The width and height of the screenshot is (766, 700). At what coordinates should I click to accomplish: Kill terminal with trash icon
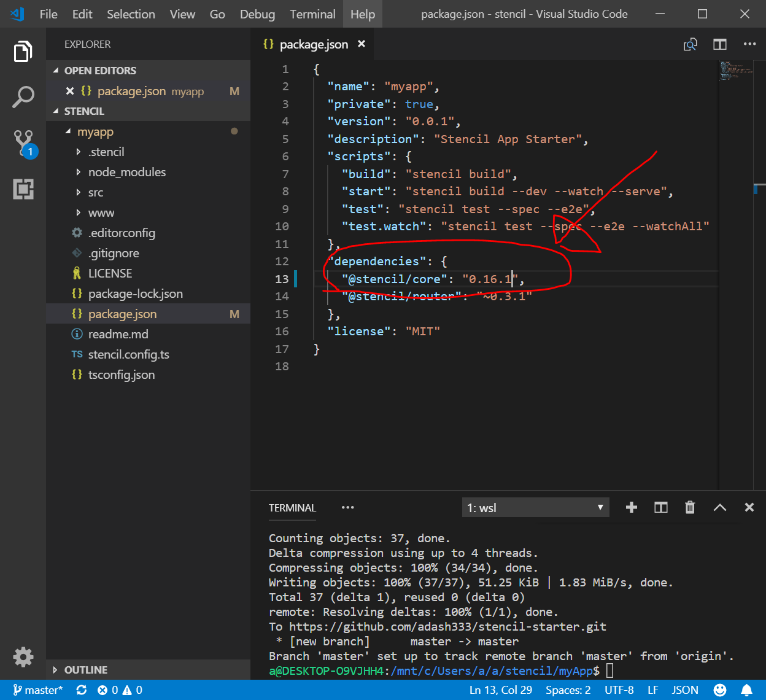click(x=690, y=507)
